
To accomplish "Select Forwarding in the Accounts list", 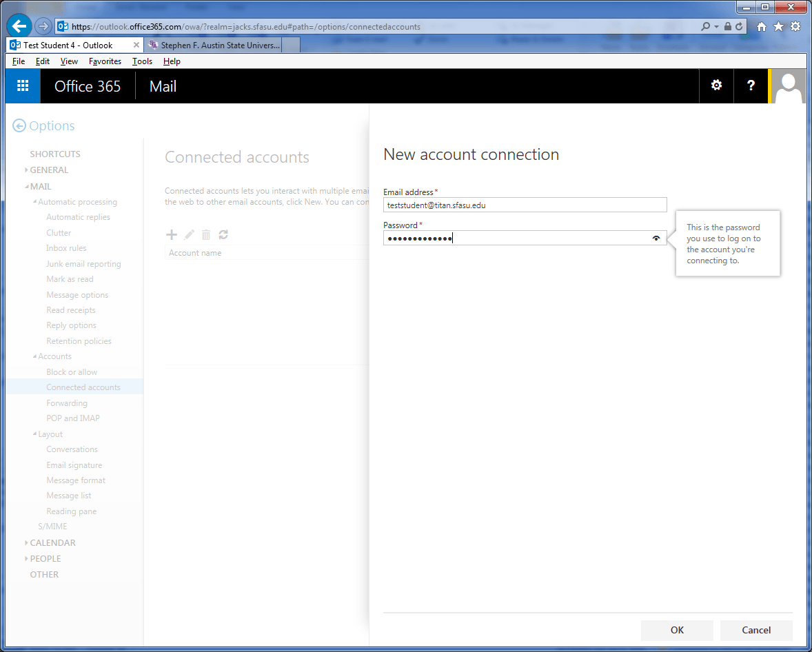I will [67, 403].
